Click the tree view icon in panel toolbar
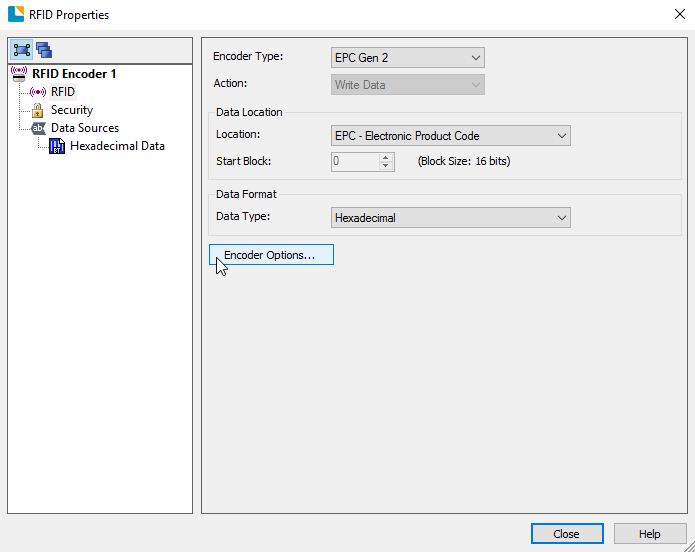695x552 pixels. pos(21,50)
